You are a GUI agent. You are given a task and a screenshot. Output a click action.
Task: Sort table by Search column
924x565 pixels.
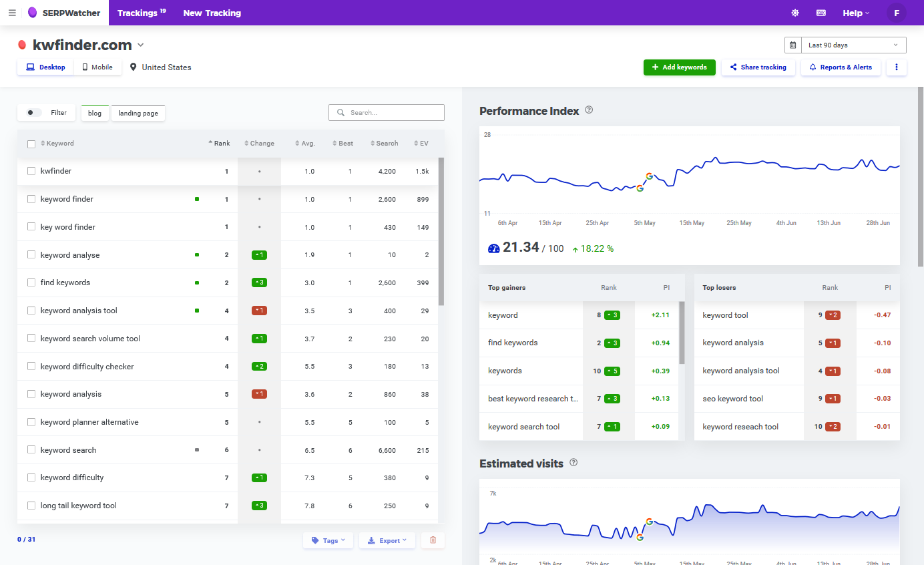[x=383, y=144]
